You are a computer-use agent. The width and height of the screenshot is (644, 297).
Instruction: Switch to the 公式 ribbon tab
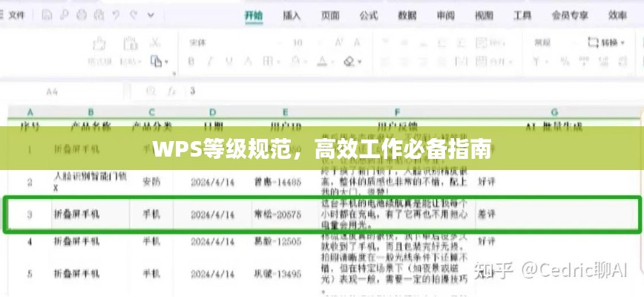369,16
